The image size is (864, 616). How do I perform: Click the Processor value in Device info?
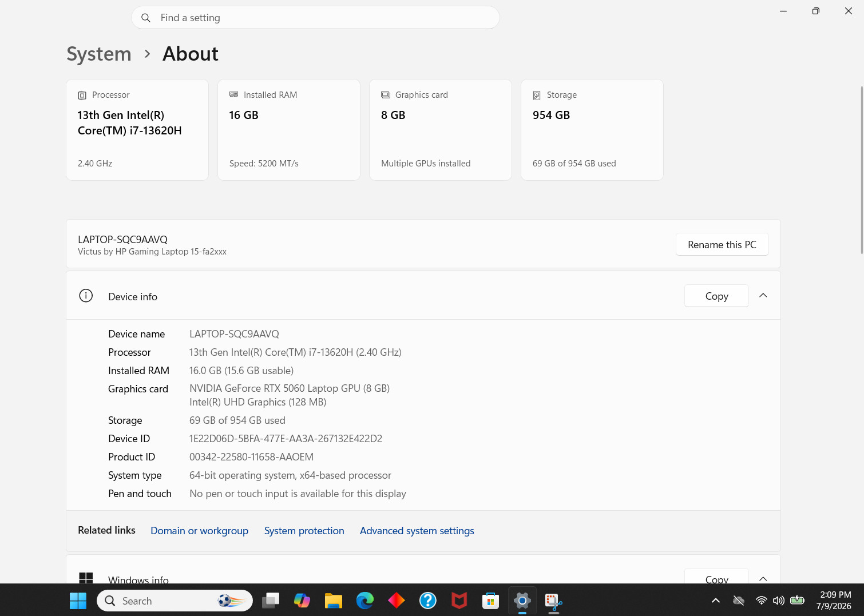[x=295, y=352]
